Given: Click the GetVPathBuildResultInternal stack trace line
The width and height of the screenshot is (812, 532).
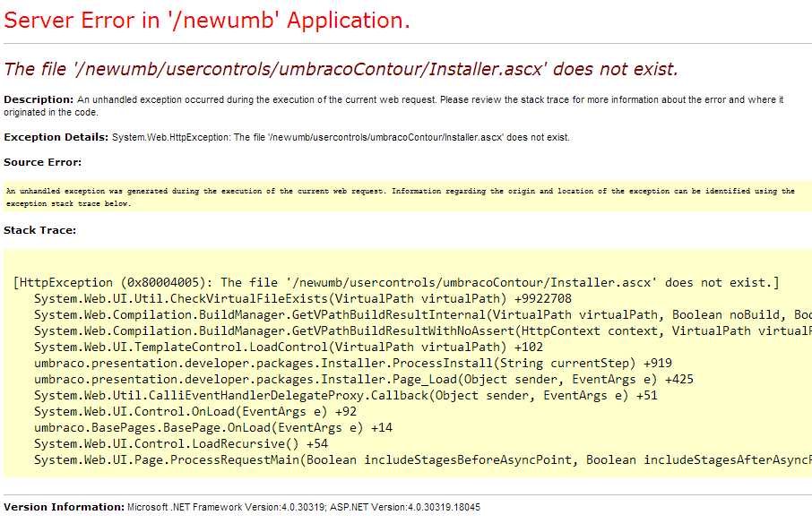Looking at the screenshot, I should coord(421,314).
